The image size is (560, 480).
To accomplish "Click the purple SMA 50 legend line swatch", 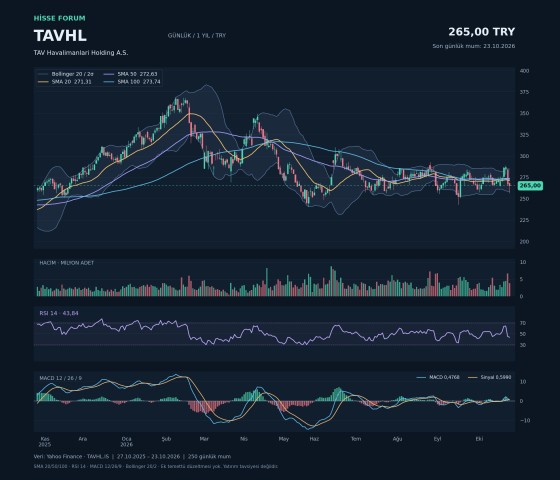I will [x=109, y=74].
